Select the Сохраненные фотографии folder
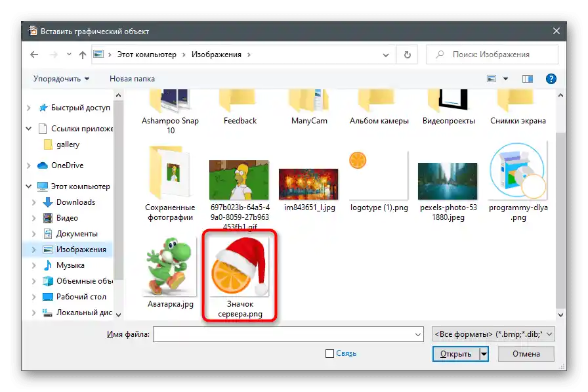This screenshot has height=392, width=588. pos(170,184)
